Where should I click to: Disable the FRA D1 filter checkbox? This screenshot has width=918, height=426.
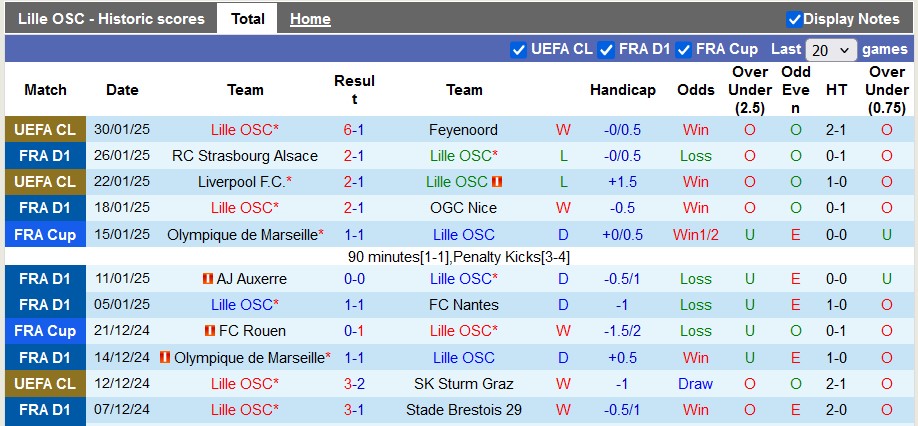[606, 50]
